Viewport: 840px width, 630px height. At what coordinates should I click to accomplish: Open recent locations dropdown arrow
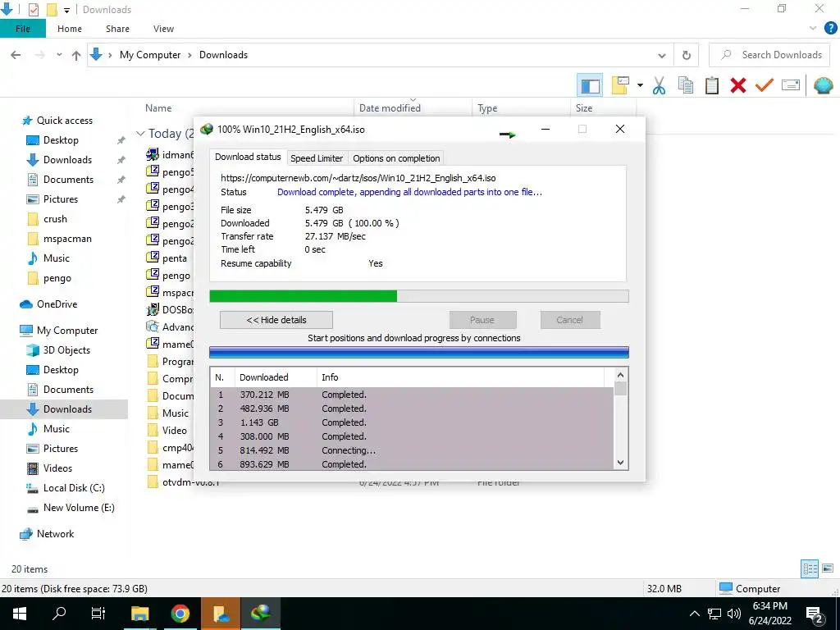coord(59,55)
